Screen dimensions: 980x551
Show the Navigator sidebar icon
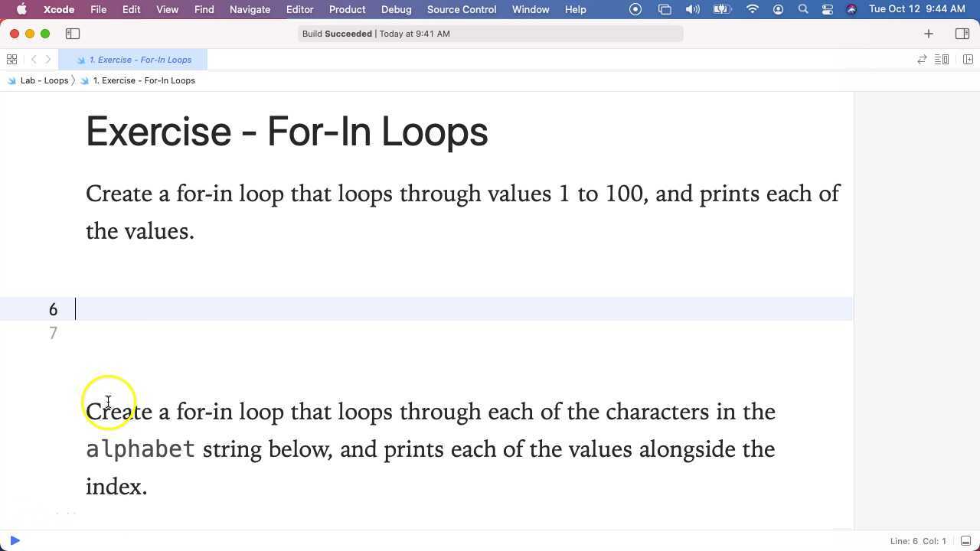point(73,34)
